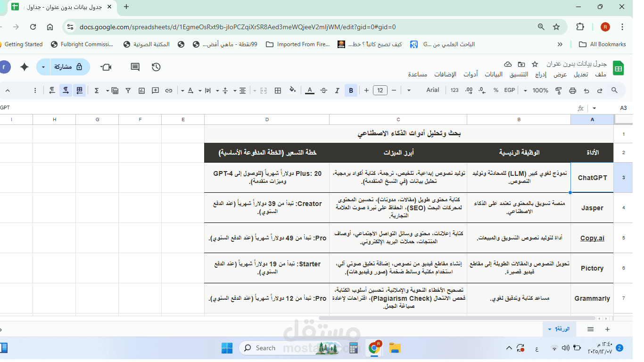Show all comments icon in header
The image size is (644, 362).
pyautogui.click(x=135, y=67)
